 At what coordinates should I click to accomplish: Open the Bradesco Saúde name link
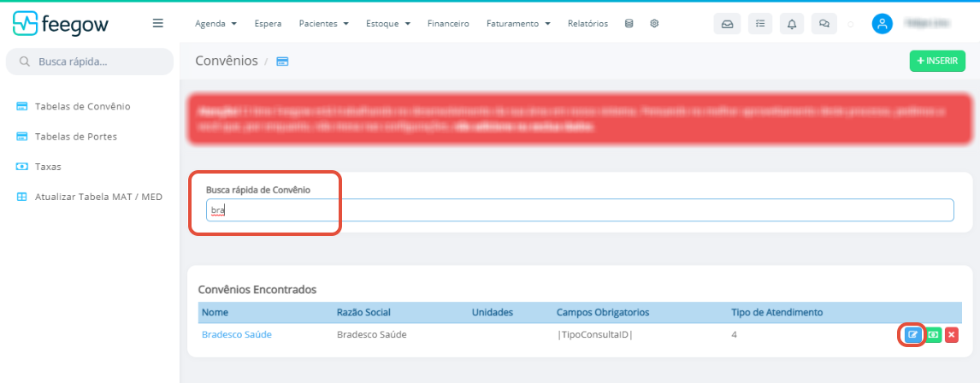coord(237,334)
